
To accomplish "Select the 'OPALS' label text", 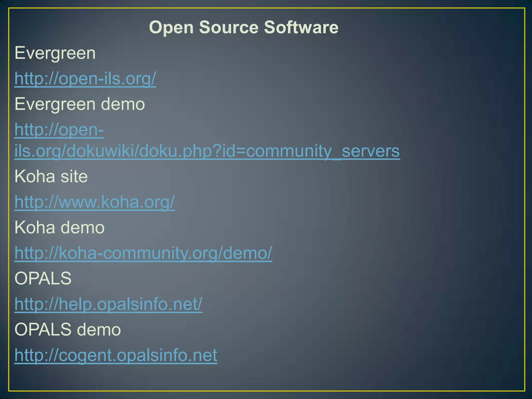I will point(43,279).
